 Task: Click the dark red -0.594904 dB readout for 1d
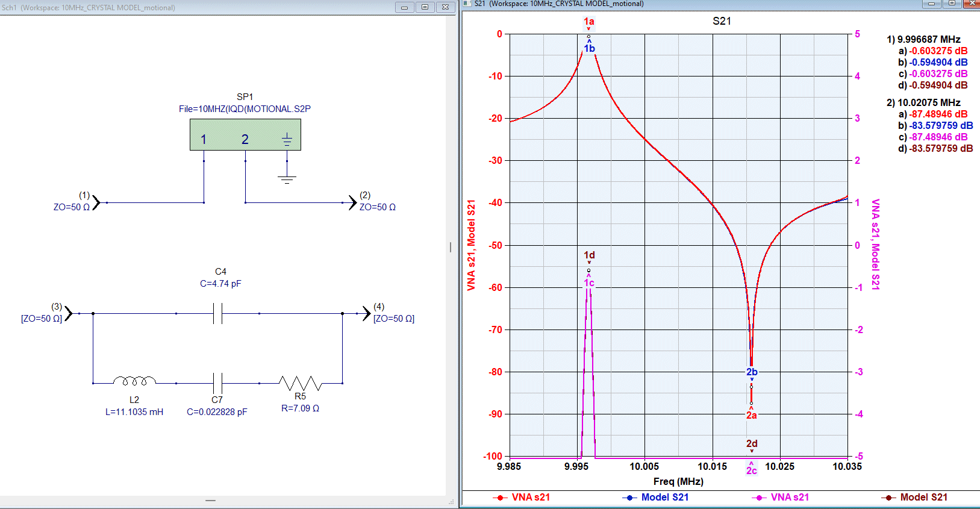[x=938, y=86]
